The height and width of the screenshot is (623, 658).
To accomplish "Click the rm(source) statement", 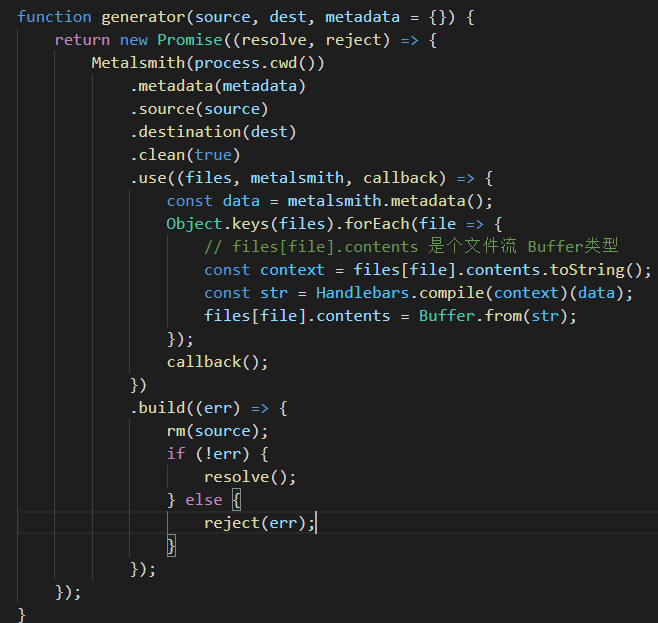I will click(217, 430).
